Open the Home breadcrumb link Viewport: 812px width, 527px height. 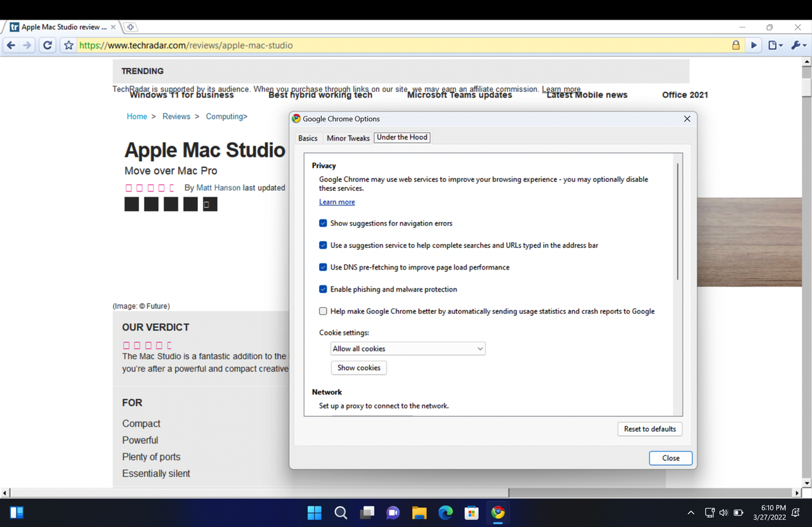pyautogui.click(x=137, y=117)
